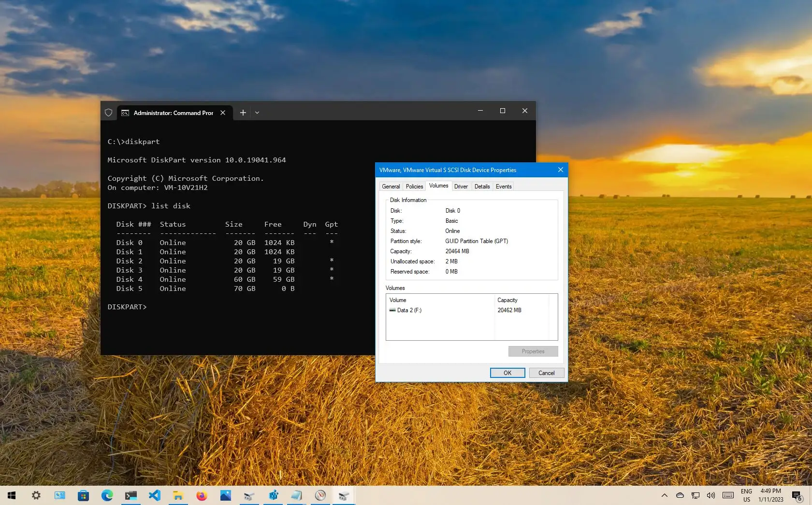Image resolution: width=812 pixels, height=505 pixels.
Task: Click the Disk 1 row label in diskpart output
Action: (129, 252)
